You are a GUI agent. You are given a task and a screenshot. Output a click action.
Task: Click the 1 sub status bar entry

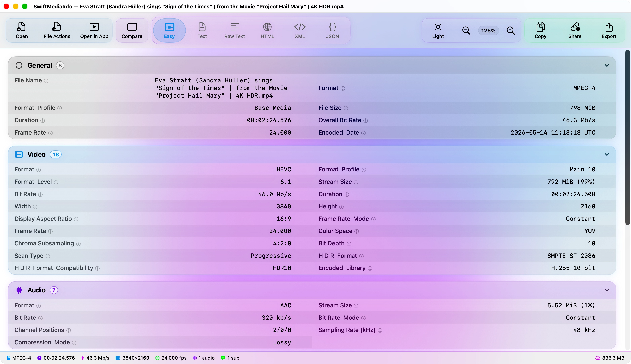[230, 358]
